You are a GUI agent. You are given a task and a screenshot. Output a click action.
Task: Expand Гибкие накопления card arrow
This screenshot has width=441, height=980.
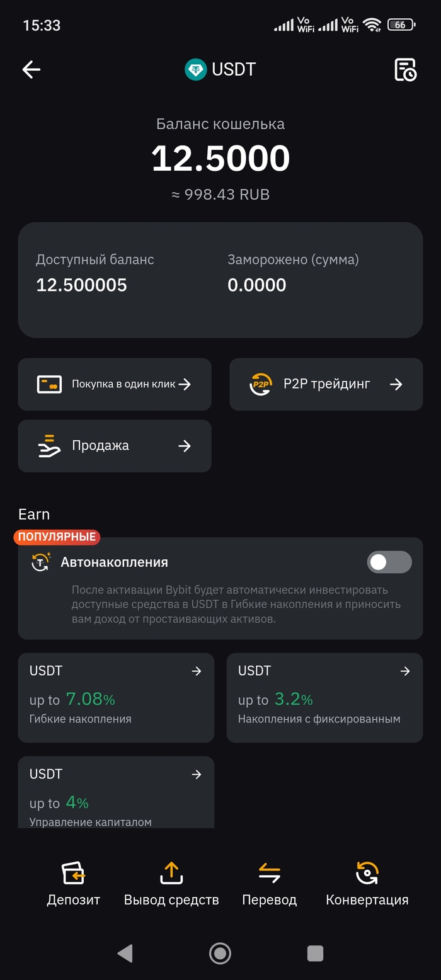[x=197, y=671]
